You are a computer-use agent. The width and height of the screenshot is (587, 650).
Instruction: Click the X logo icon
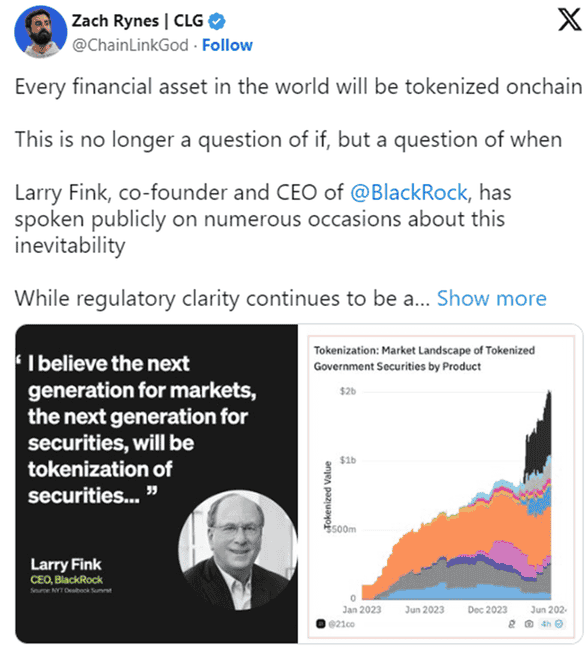coord(569,19)
